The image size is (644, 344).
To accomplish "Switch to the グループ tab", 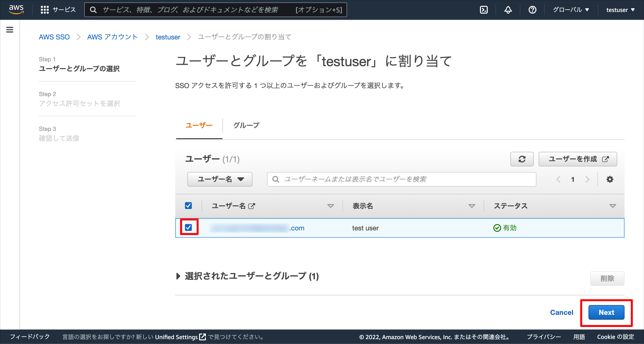I will tap(246, 125).
